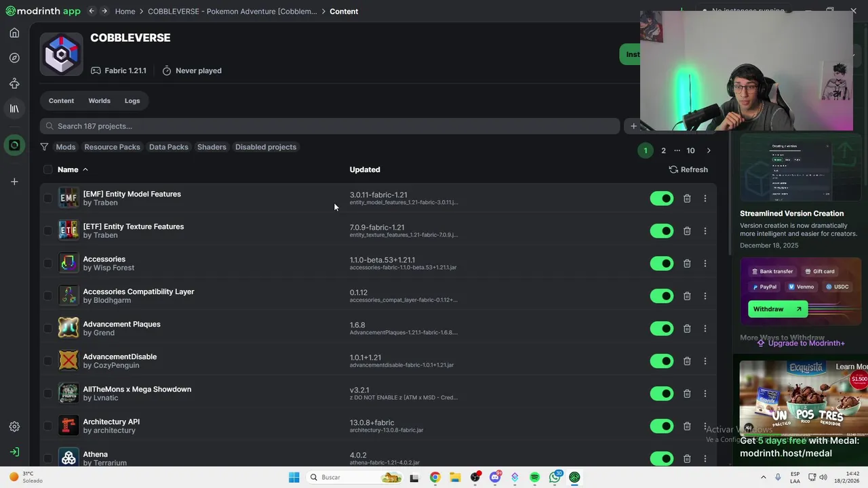This screenshot has width=868, height=488.
Task: Click Home in the breadcrumb
Action: point(125,11)
